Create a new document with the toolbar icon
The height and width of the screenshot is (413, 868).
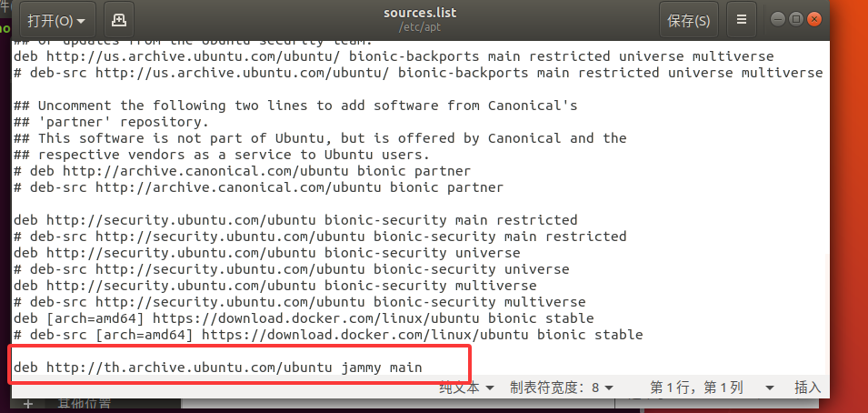118,21
